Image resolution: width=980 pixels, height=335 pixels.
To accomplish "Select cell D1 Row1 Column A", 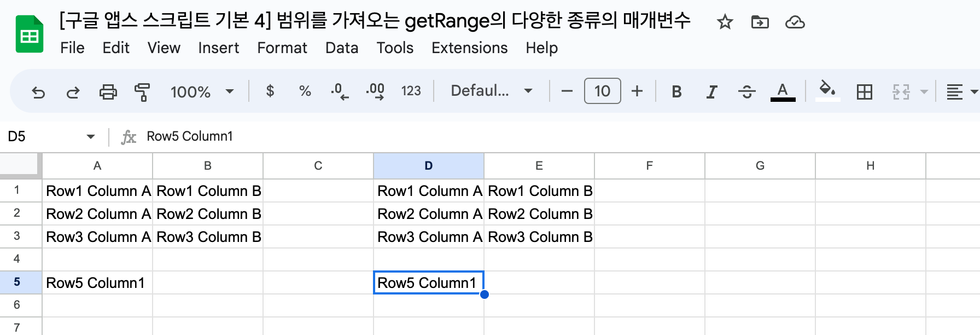I will click(429, 190).
